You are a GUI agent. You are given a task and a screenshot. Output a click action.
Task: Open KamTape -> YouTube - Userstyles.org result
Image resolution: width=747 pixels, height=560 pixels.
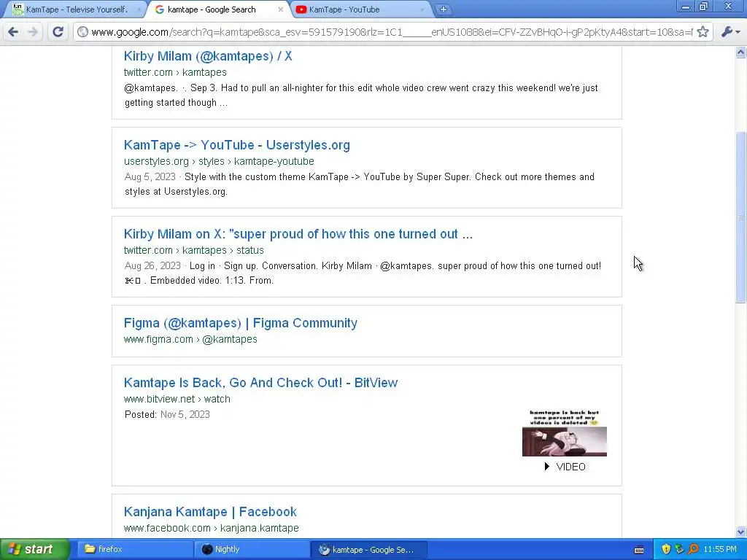[x=237, y=145]
